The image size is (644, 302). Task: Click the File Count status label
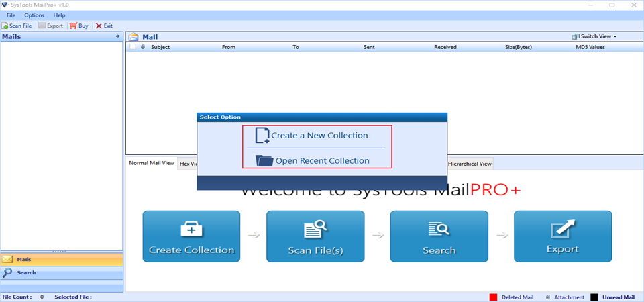click(x=17, y=297)
